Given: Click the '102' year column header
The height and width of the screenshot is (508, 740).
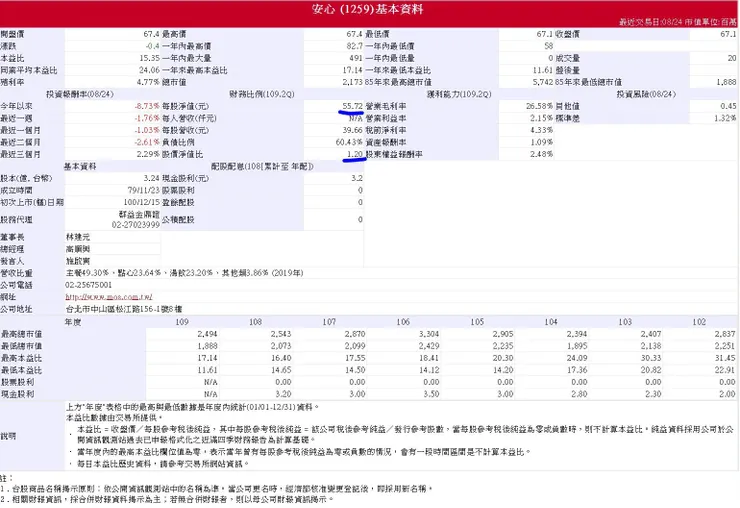Looking at the screenshot, I should coord(699,322).
